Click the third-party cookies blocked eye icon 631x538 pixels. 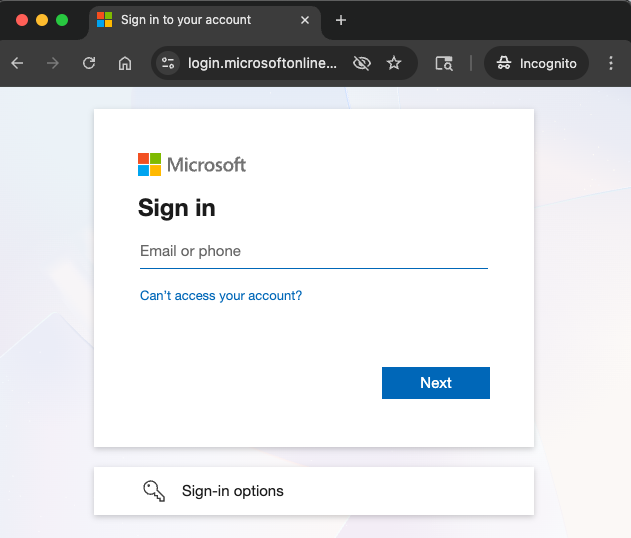tap(361, 63)
